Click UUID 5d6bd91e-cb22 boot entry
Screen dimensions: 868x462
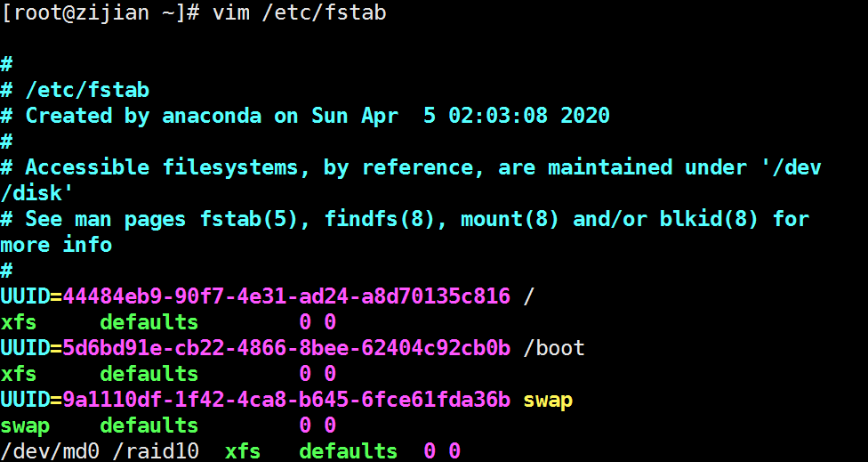254,348
